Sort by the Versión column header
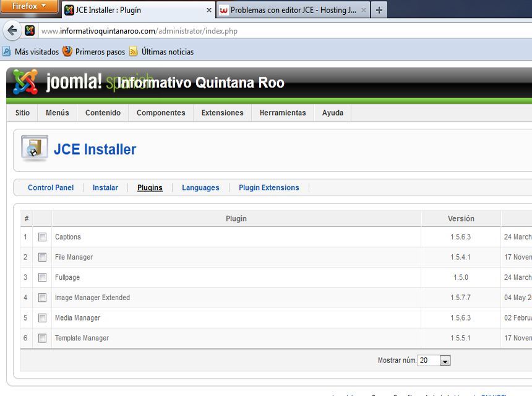This screenshot has width=532, height=396. pos(461,218)
